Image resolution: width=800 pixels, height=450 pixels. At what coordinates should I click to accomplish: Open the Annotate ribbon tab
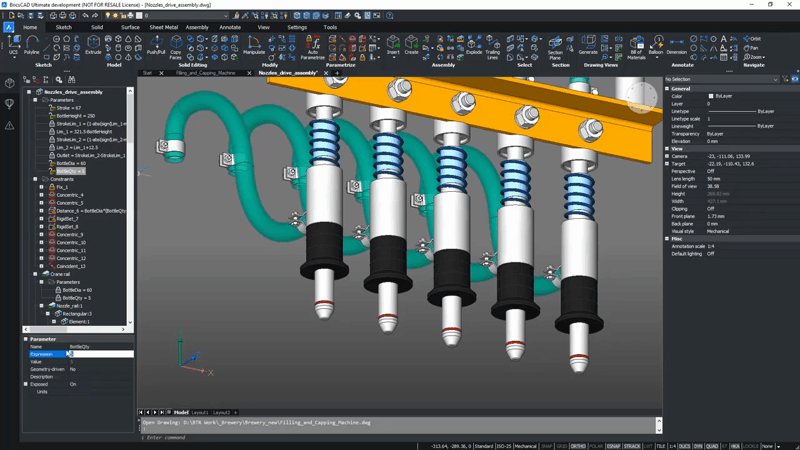(230, 27)
